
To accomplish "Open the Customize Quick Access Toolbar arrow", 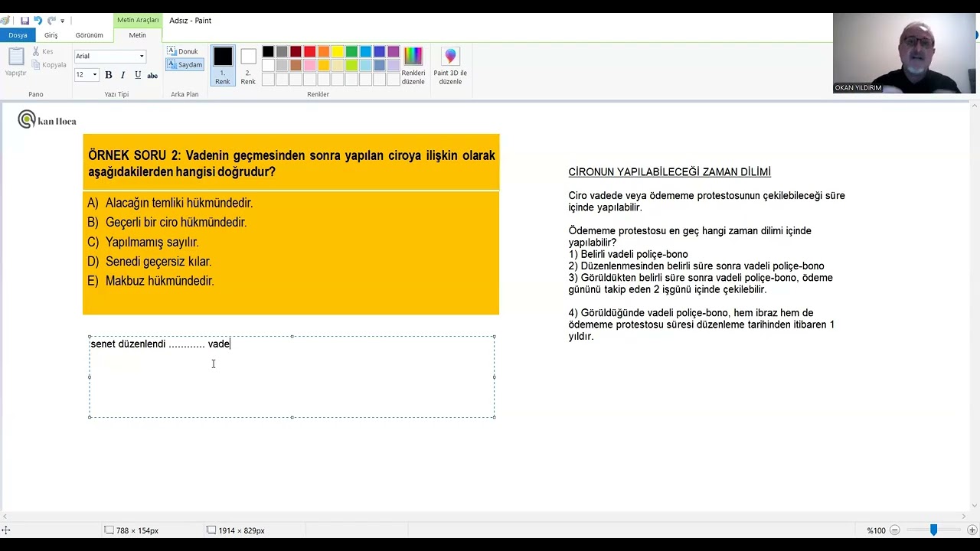I will point(63,21).
